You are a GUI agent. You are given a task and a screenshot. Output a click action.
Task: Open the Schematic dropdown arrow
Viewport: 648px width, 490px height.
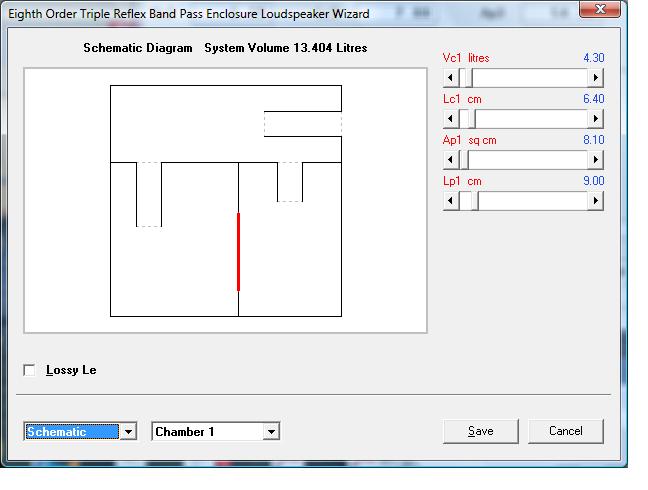(129, 432)
